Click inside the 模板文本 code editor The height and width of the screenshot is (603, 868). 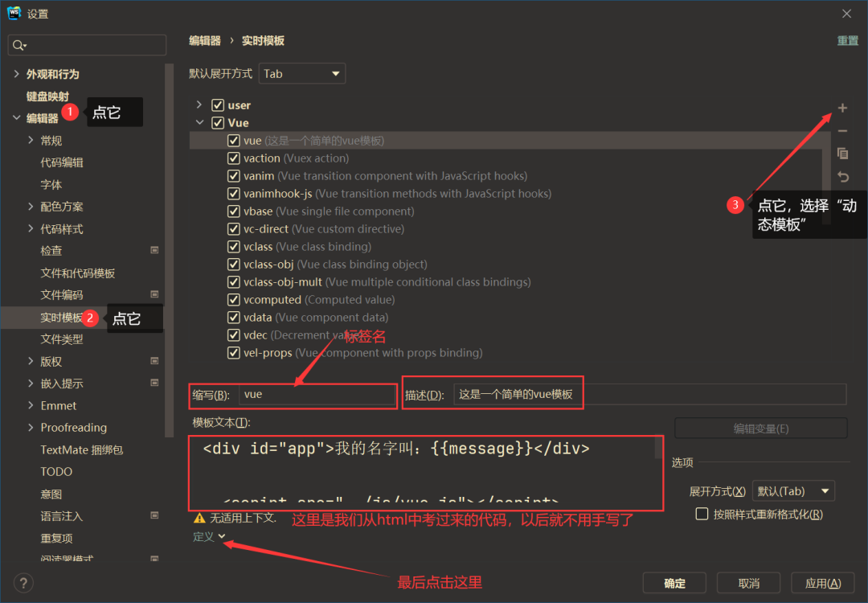(425, 472)
